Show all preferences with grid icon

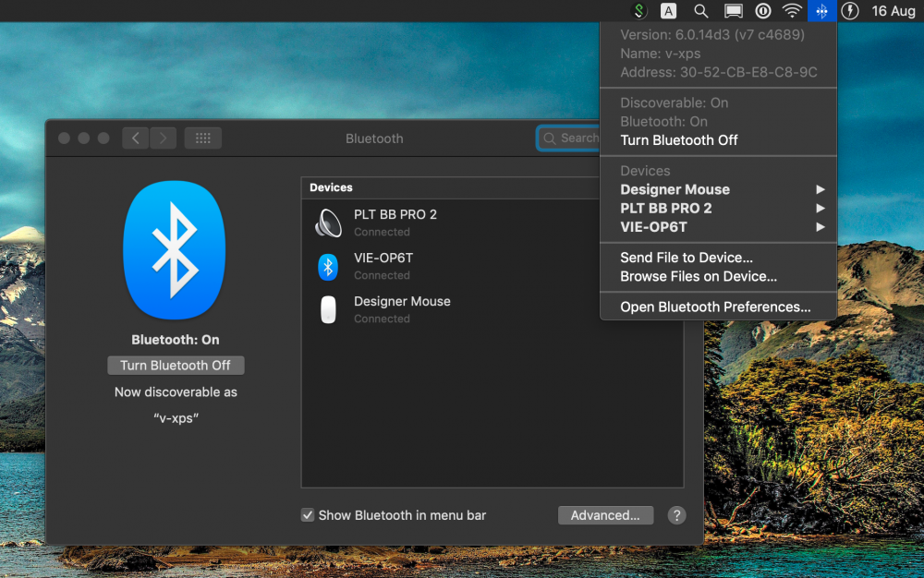click(203, 138)
